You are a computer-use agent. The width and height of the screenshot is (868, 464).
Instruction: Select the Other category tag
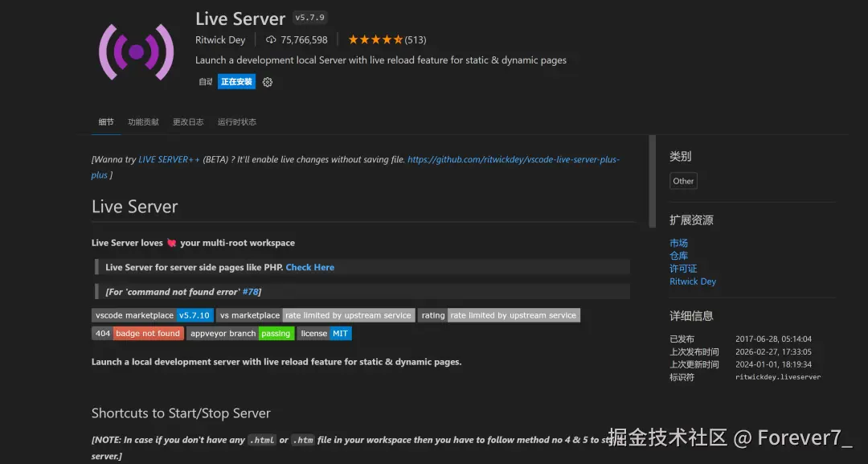[683, 181]
